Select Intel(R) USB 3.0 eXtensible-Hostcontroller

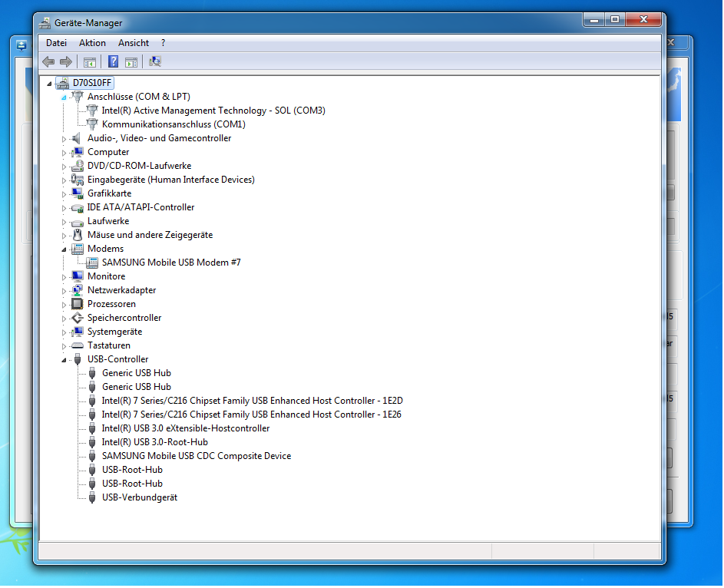(185, 428)
